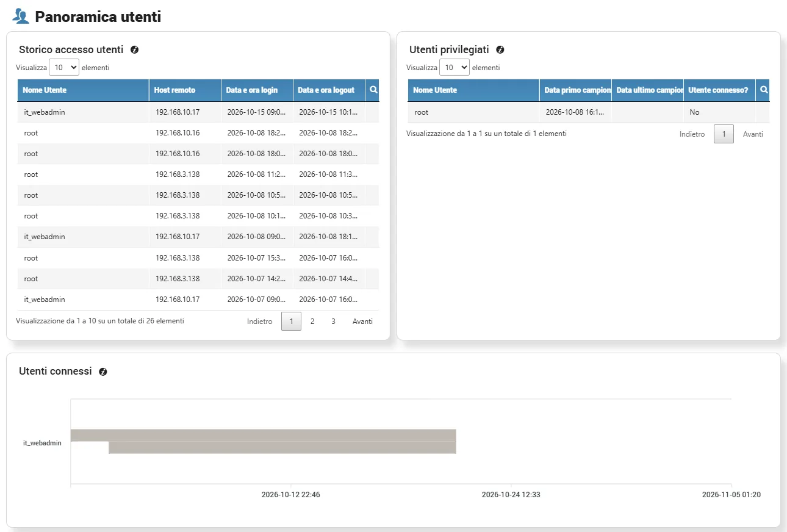Sort by Data ultimo campione column
Screen dimensions: 787x532
[647, 90]
